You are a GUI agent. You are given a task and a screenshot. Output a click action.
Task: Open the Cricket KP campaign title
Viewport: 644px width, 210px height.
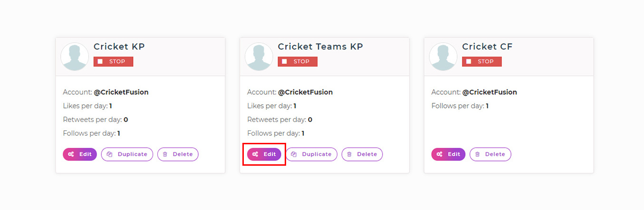pos(119,47)
